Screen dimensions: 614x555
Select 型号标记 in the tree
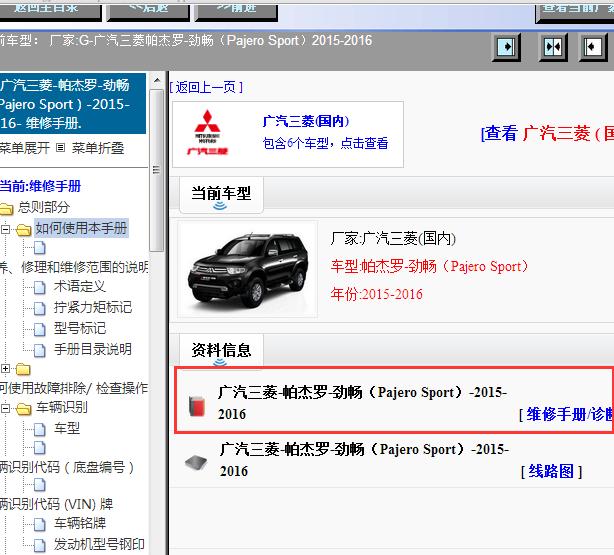[80, 328]
